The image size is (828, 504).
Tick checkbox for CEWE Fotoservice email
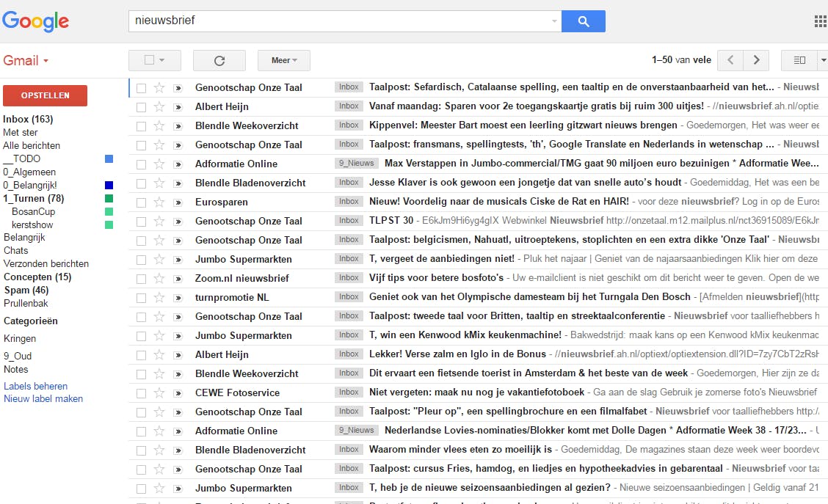(141, 393)
